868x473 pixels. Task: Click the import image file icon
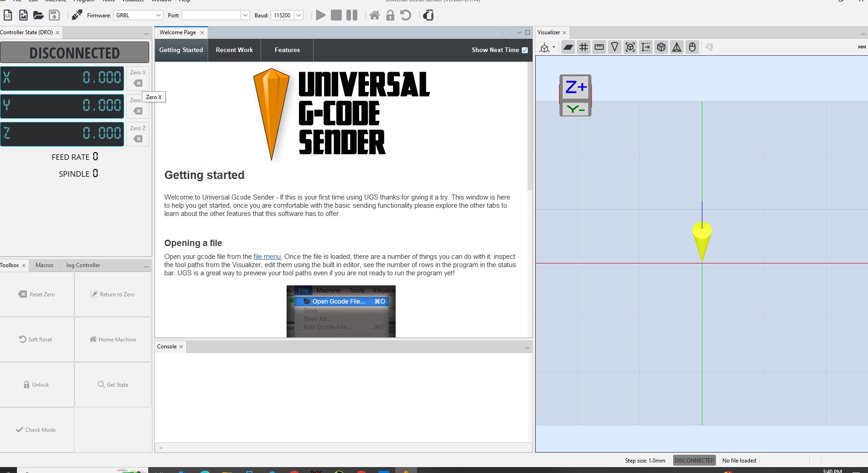tap(23, 15)
